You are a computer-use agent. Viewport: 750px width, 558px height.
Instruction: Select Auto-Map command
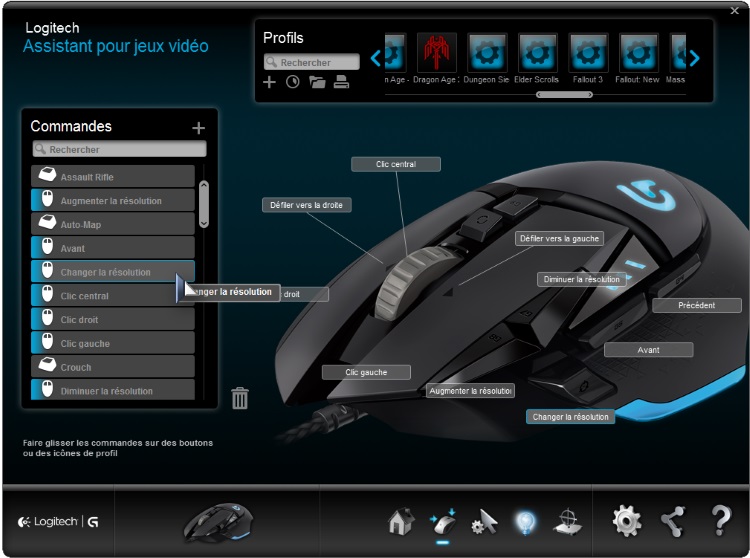pyautogui.click(x=113, y=224)
